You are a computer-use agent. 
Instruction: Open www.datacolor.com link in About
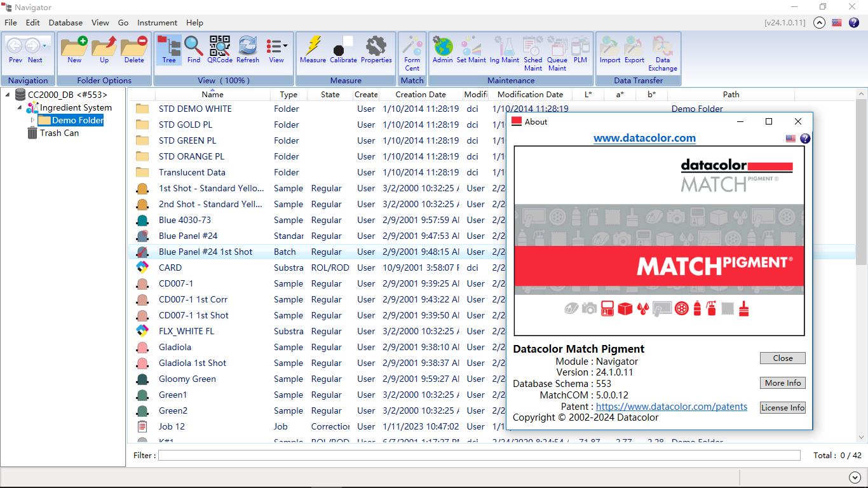(644, 138)
